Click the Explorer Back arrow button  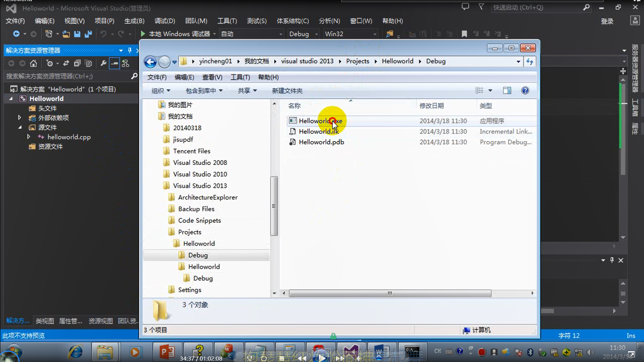click(150, 62)
